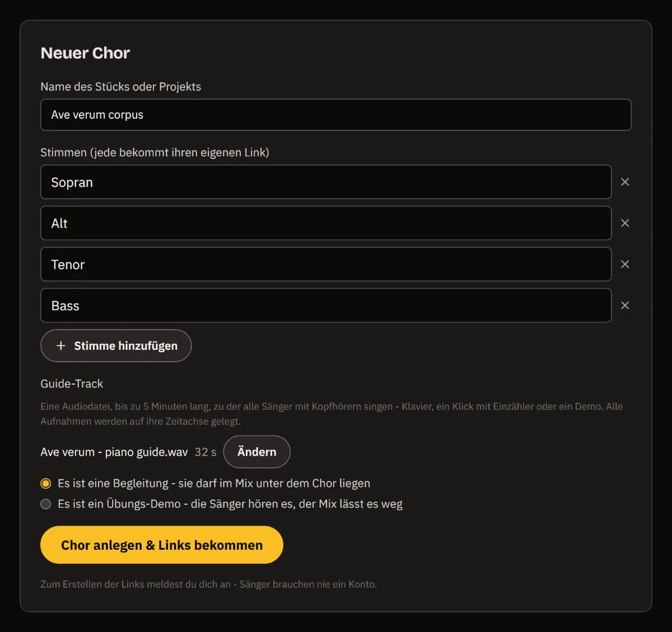Screen dimensions: 672x632
Task: Click Ändern to replace the guide track
Action: click(x=256, y=452)
